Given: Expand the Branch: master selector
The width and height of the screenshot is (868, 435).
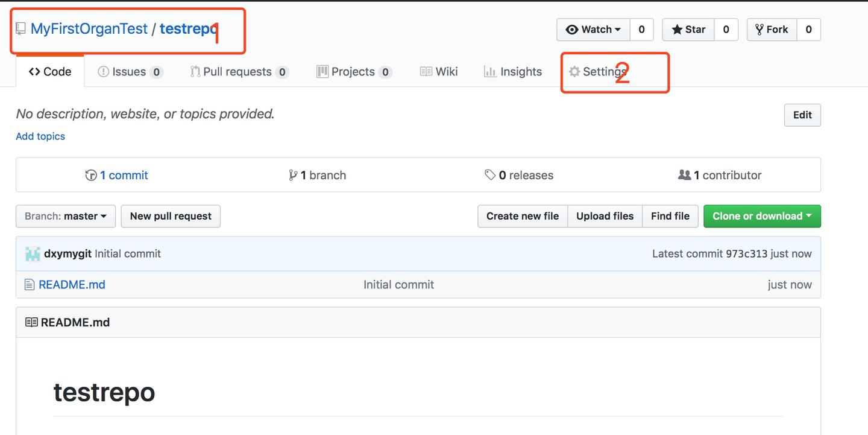Looking at the screenshot, I should click(x=66, y=216).
